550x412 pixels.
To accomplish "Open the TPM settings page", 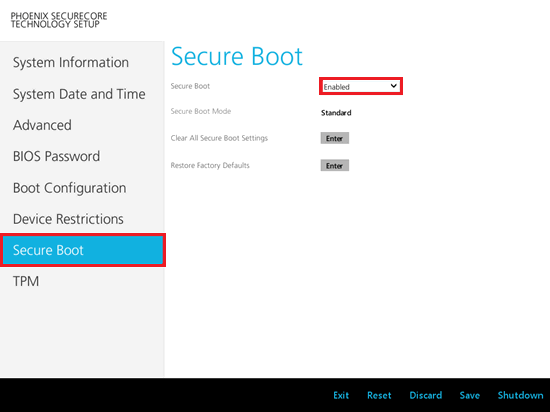I will pos(26,281).
